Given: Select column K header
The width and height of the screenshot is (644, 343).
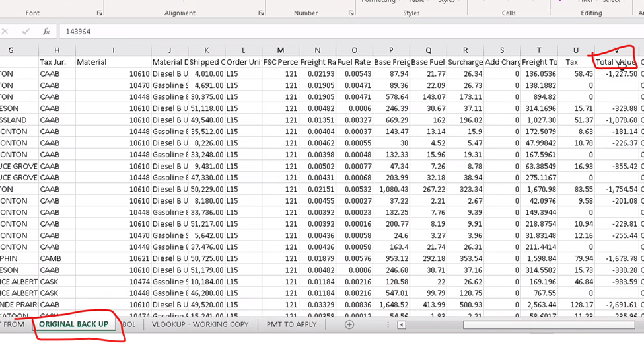Looking at the screenshot, I should click(207, 50).
